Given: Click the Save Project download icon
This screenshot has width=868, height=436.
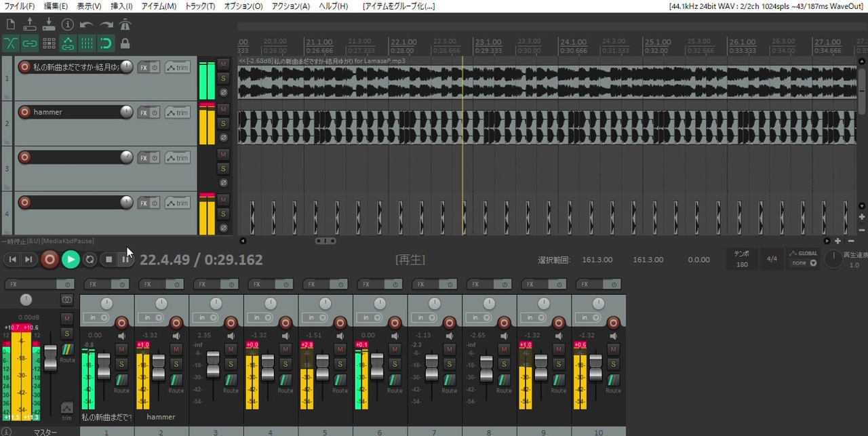Looking at the screenshot, I should pyautogui.click(x=49, y=24).
